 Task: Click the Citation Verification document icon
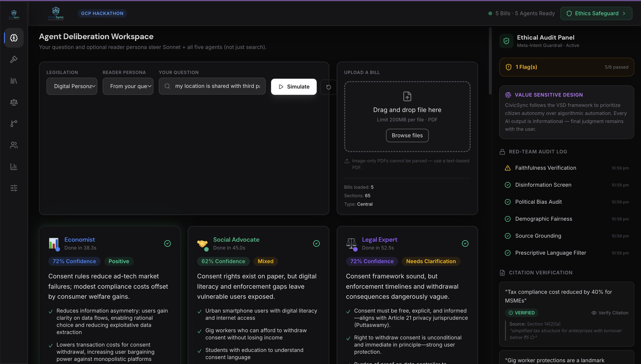(502, 273)
